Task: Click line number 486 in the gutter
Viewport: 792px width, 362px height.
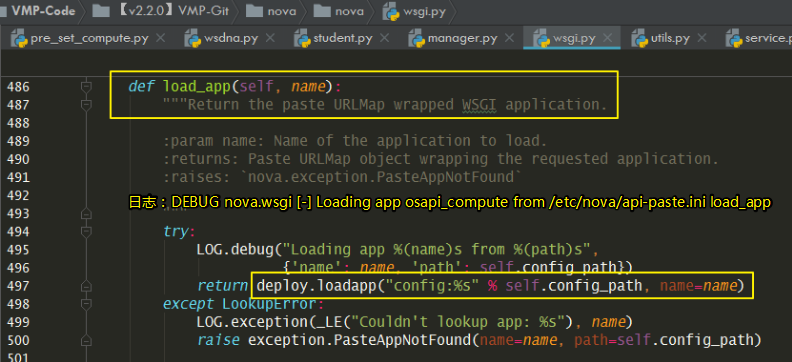Action: pos(18,87)
